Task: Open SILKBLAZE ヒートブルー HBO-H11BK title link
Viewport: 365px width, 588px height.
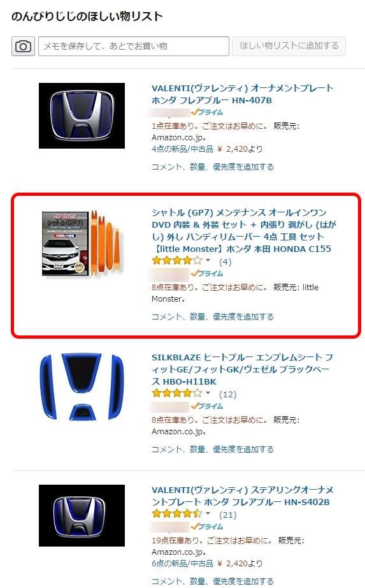Action: (x=242, y=369)
